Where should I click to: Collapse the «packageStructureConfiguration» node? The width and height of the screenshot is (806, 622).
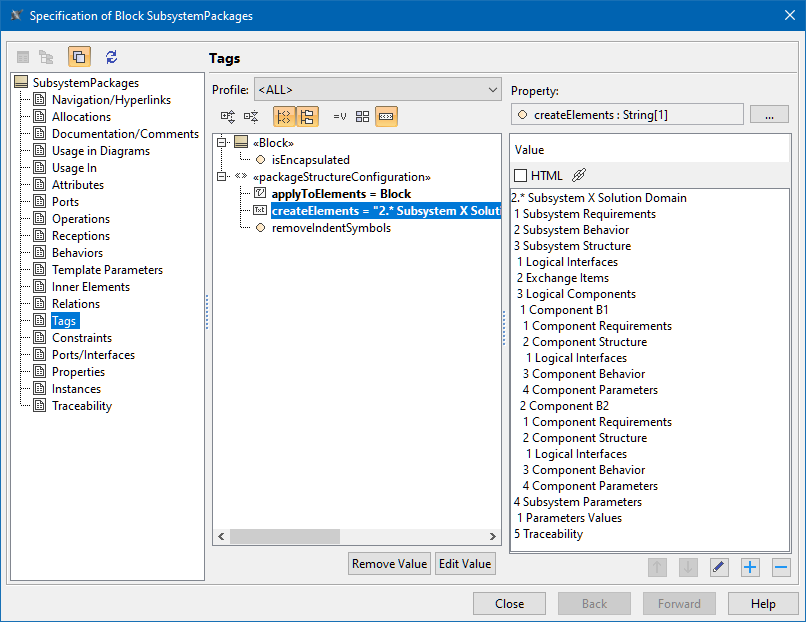pyautogui.click(x=222, y=176)
